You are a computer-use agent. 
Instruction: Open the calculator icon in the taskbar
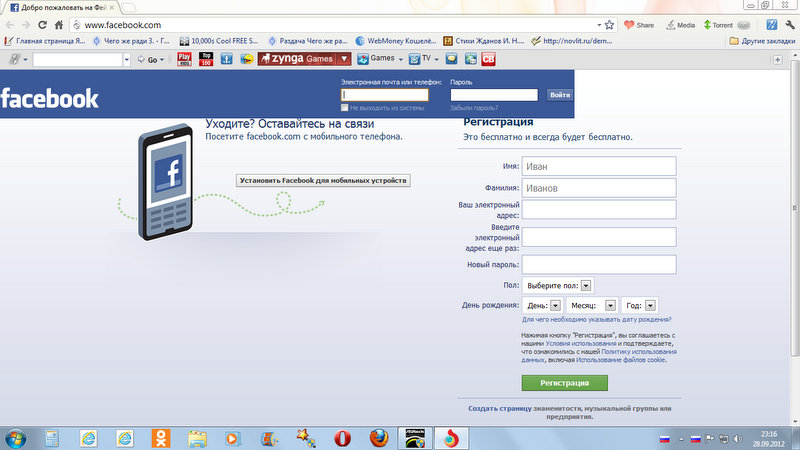52,438
